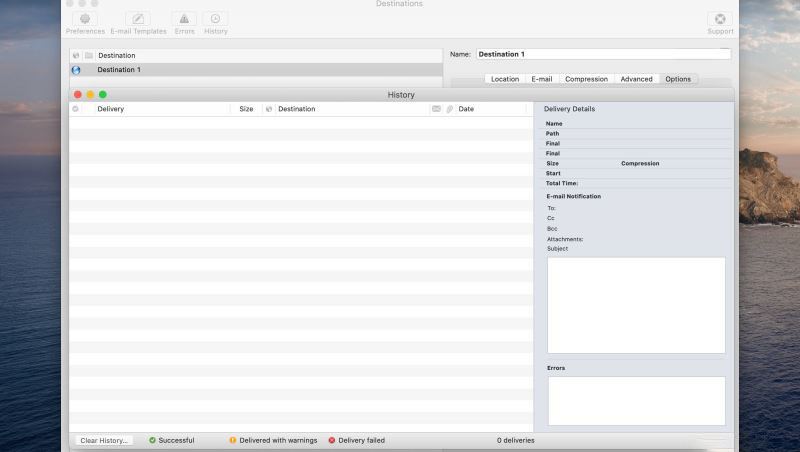Click the 'Attachments:' label
Image resolution: width=800 pixels, height=452 pixels.
coord(565,239)
